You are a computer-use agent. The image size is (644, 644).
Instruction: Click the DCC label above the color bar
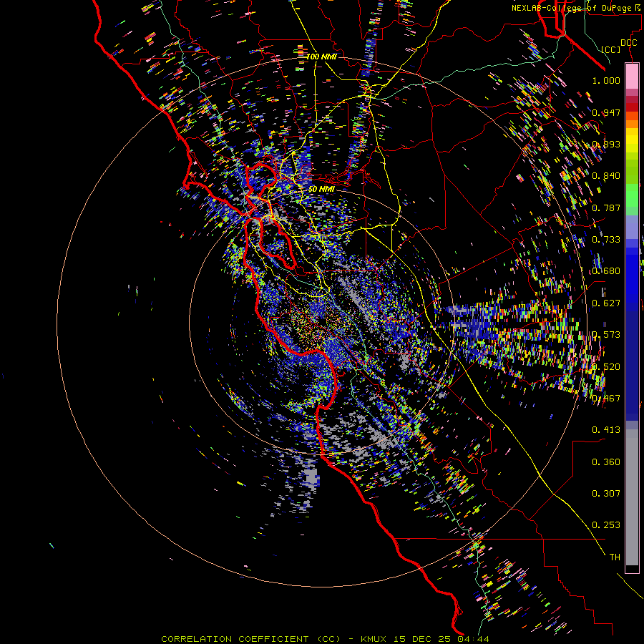[628, 42]
